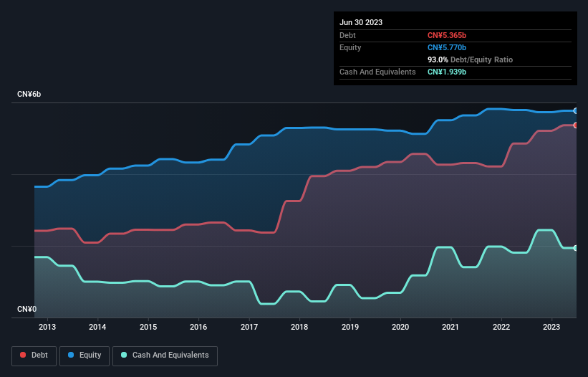Screen dimensions: 588x377
Task: Click the 2020 x-axis label
Action: point(400,327)
